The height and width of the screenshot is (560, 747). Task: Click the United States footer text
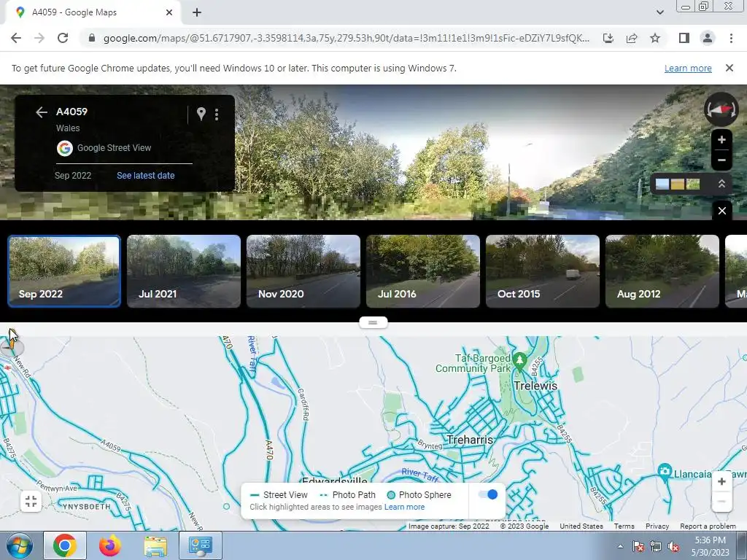(581, 526)
